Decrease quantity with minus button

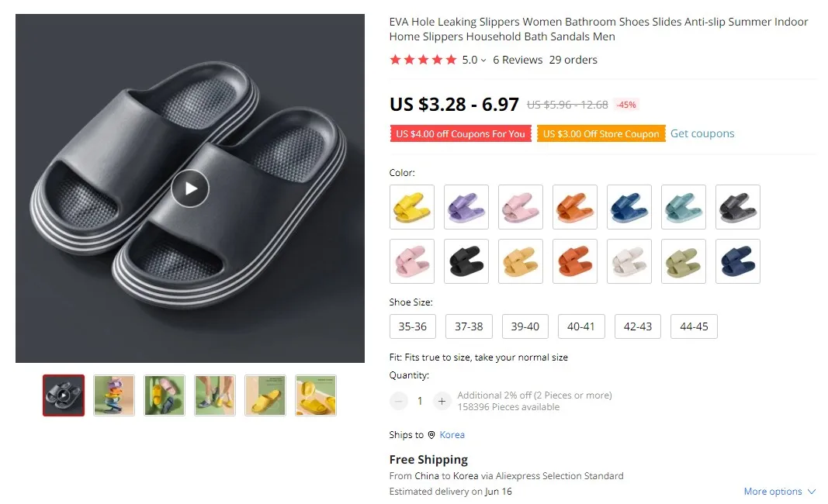399,401
